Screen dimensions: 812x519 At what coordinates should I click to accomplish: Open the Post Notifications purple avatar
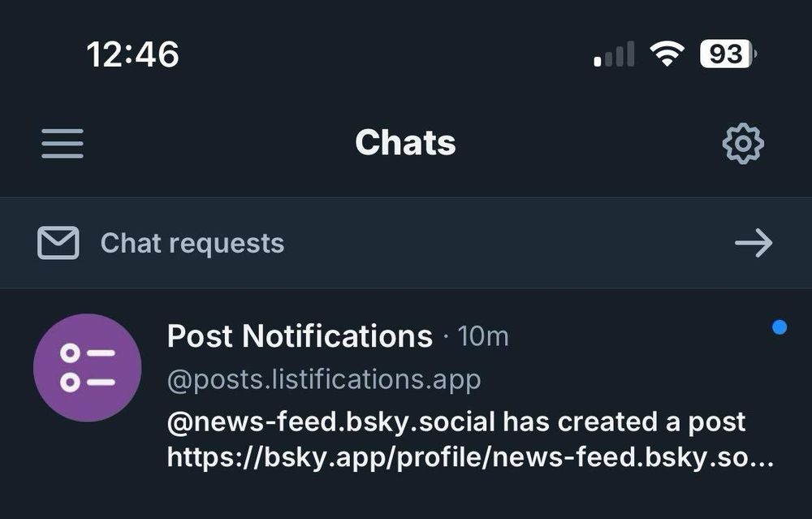[88, 368]
